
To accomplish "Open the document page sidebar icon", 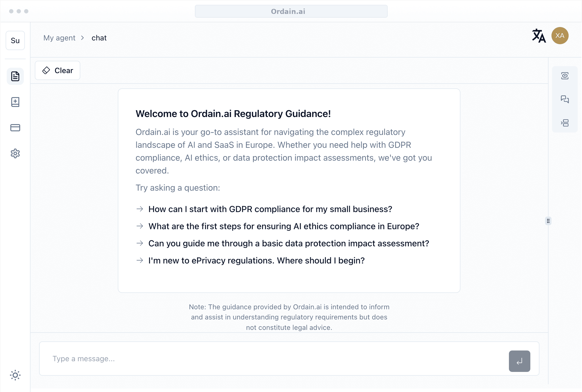I will (15, 76).
